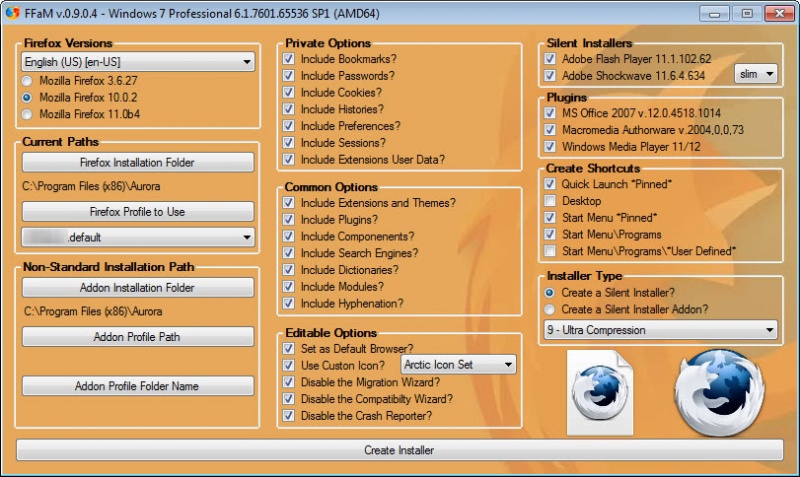
Task: Open the Arctic Icon Set dropdown
Action: click(x=458, y=365)
